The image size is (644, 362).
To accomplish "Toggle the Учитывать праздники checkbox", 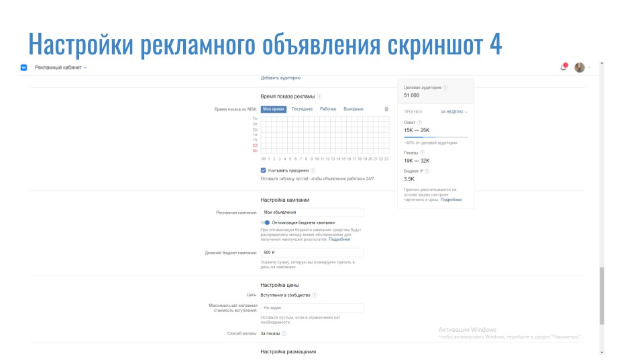I will (x=263, y=170).
